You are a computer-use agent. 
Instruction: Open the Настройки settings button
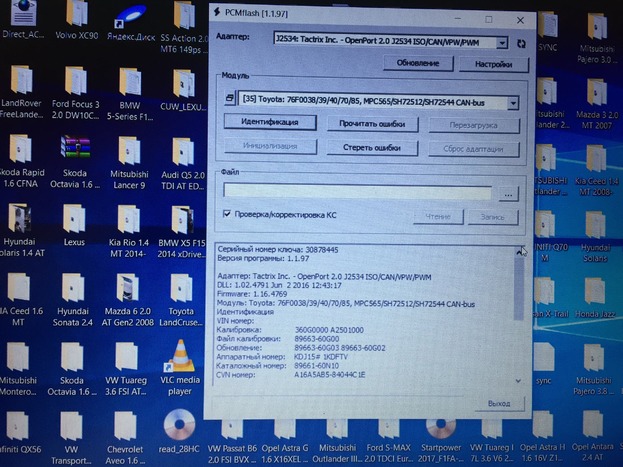493,63
